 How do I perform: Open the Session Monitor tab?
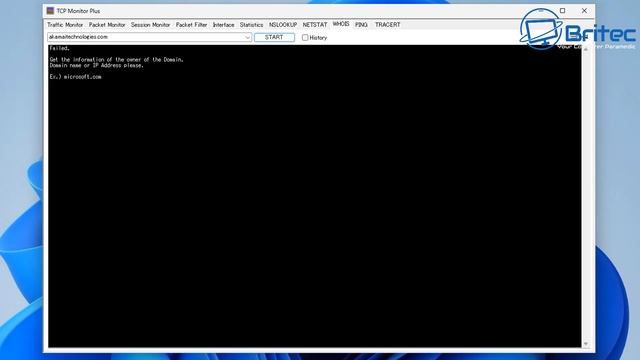(x=150, y=25)
